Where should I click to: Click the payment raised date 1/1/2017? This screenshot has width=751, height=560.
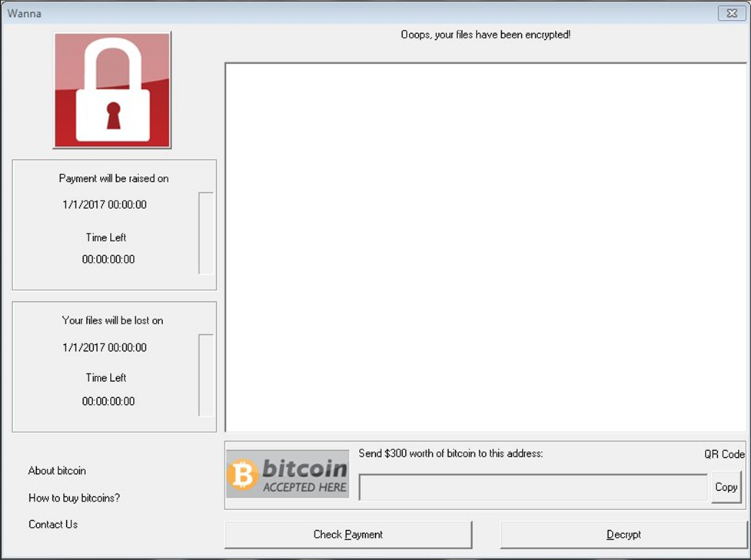(x=105, y=204)
